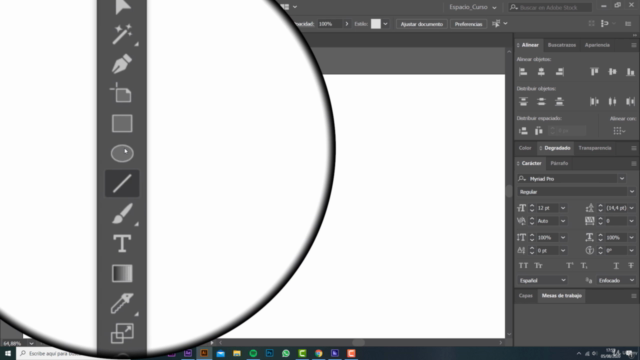Distribute objects by horizontal centers
Screen dimensions: 640x360
click(612, 102)
